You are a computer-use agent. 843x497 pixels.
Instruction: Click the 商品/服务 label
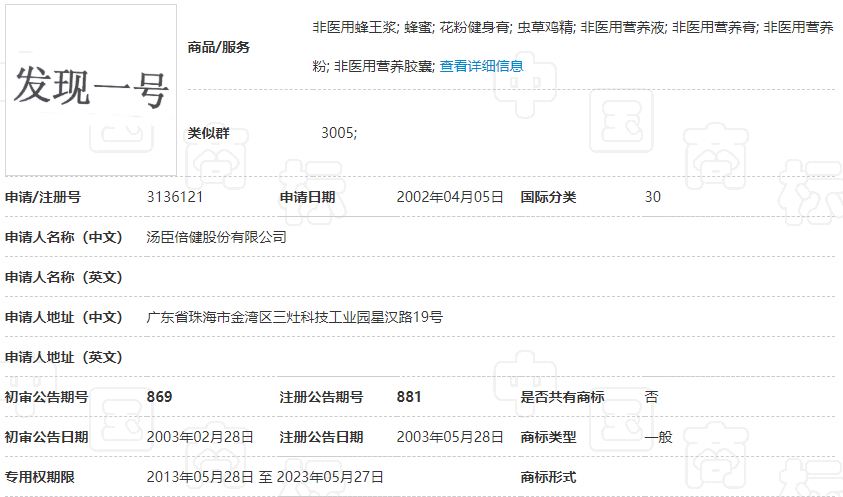218,47
